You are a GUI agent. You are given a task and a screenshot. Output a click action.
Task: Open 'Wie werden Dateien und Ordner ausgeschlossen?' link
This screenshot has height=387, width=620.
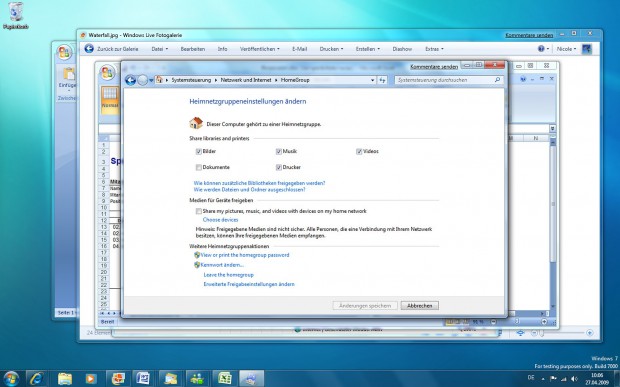(x=250, y=190)
